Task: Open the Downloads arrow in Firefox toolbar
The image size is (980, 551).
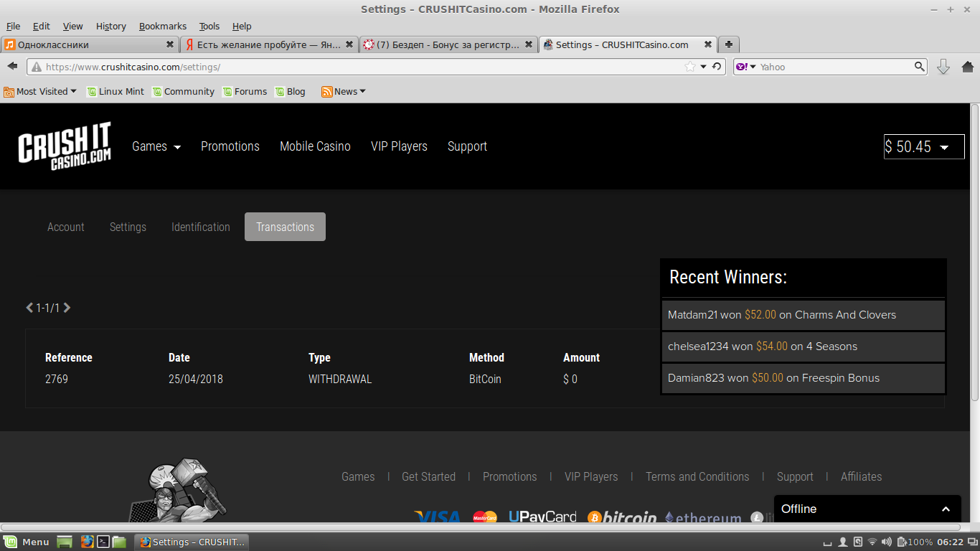Action: [x=943, y=67]
